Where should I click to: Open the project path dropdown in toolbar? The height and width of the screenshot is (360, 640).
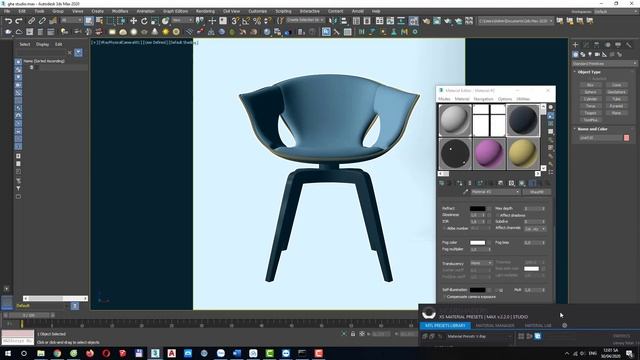pyautogui.click(x=516, y=20)
